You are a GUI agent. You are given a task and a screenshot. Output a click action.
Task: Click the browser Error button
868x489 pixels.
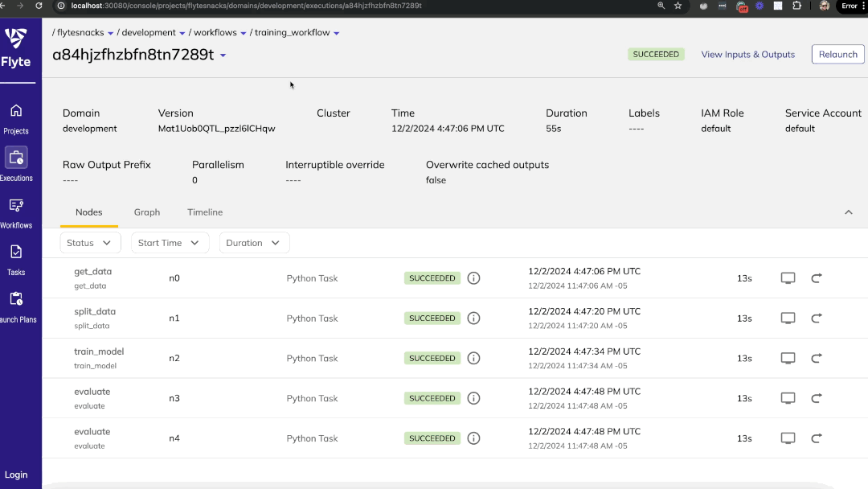(851, 6)
